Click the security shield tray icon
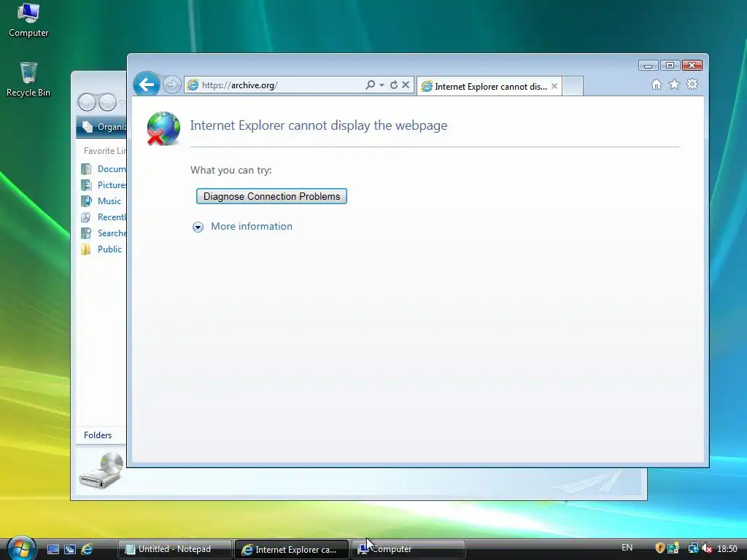The width and height of the screenshot is (747, 560). 659,548
